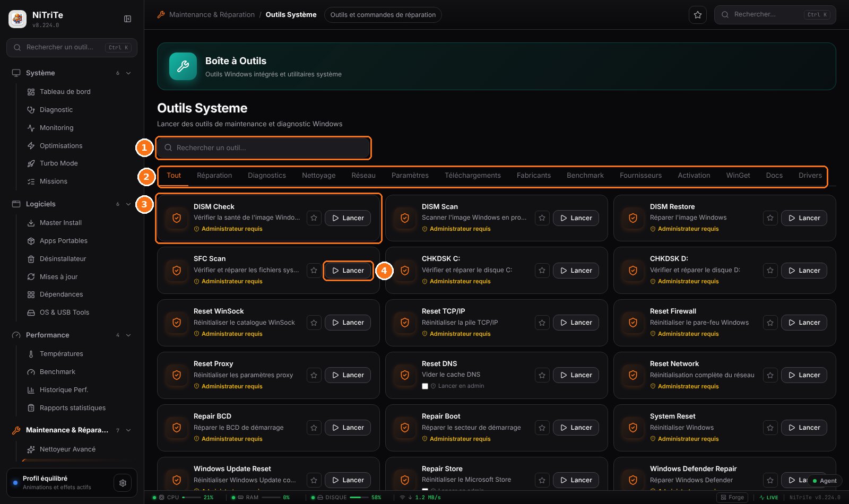The width and height of the screenshot is (849, 504).
Task: Star the Repair BCD tool
Action: [x=314, y=428]
